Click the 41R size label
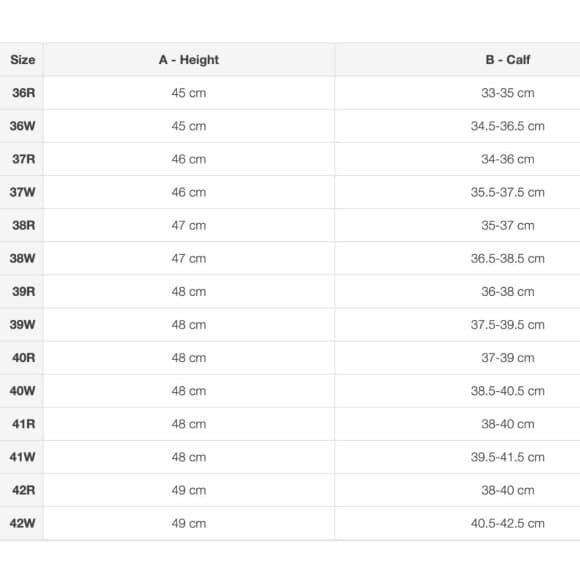The image size is (580, 580). click(23, 424)
